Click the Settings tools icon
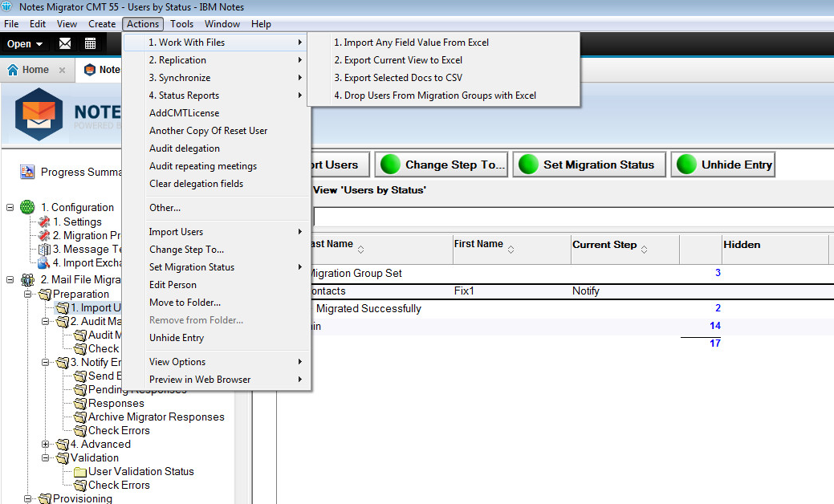 [x=44, y=222]
